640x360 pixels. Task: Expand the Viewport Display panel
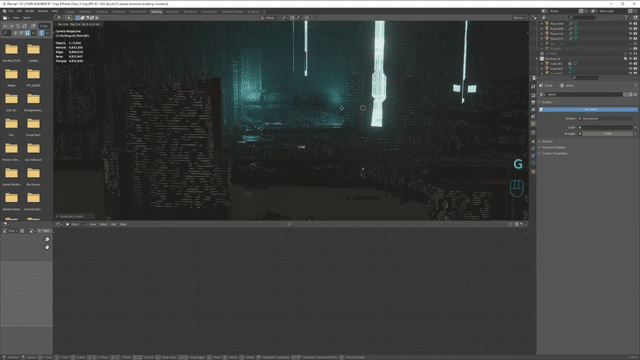553,147
